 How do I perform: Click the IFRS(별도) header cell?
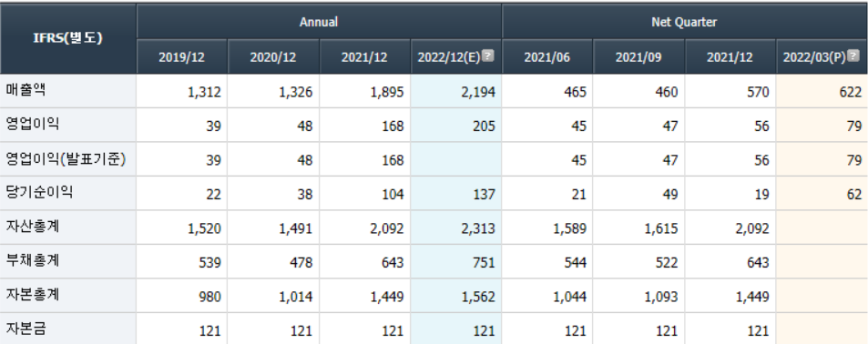pyautogui.click(x=68, y=39)
